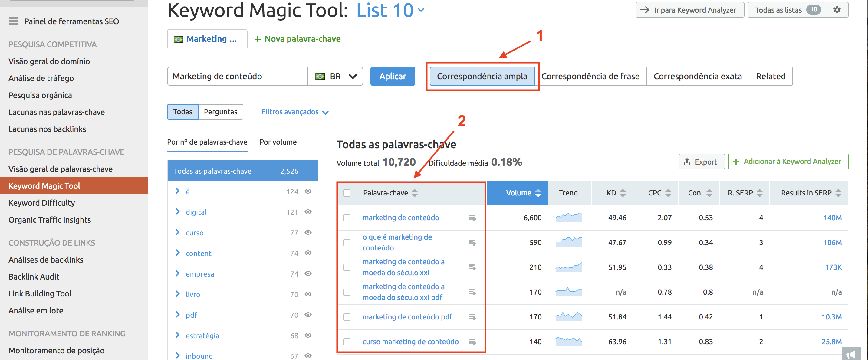The height and width of the screenshot is (360, 868).
Task: Click the Export button
Action: pyautogui.click(x=701, y=162)
